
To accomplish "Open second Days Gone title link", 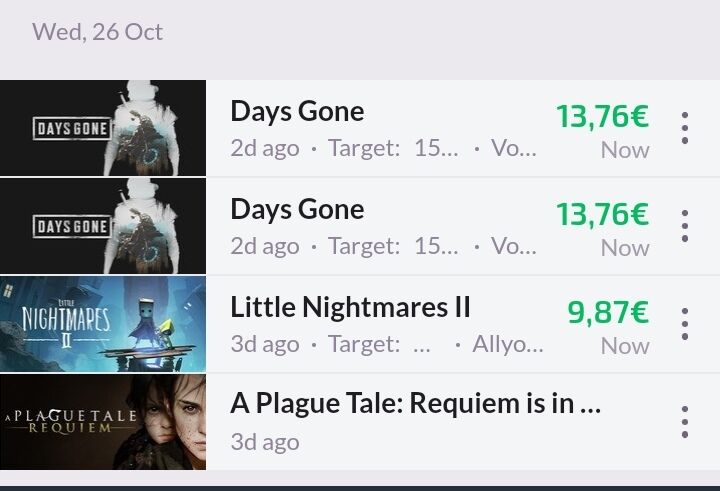I will point(298,209).
